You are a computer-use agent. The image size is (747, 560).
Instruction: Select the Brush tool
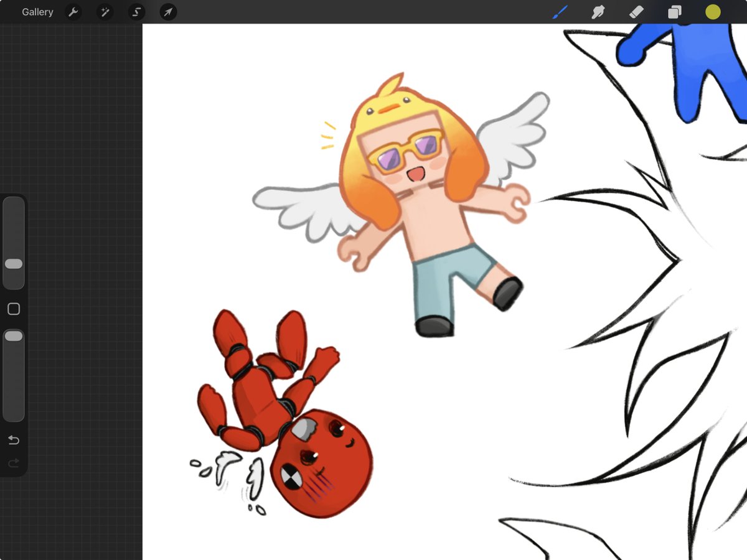[560, 12]
